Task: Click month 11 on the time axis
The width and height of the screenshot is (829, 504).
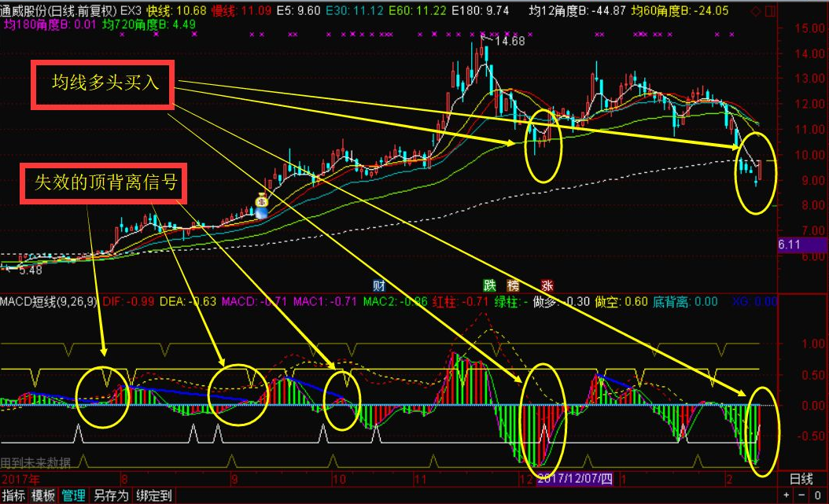Action: tap(420, 480)
